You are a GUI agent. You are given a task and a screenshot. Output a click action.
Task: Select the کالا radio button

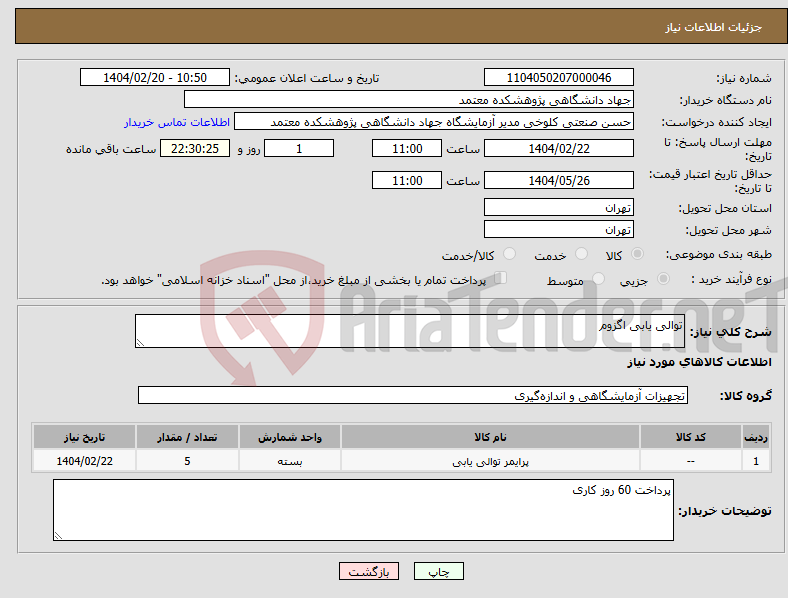click(x=637, y=254)
